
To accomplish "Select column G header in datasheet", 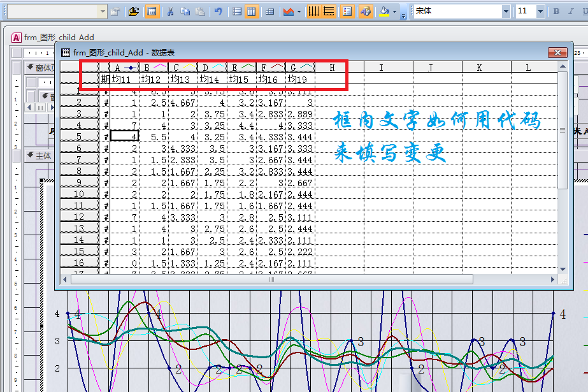I will [x=301, y=68].
